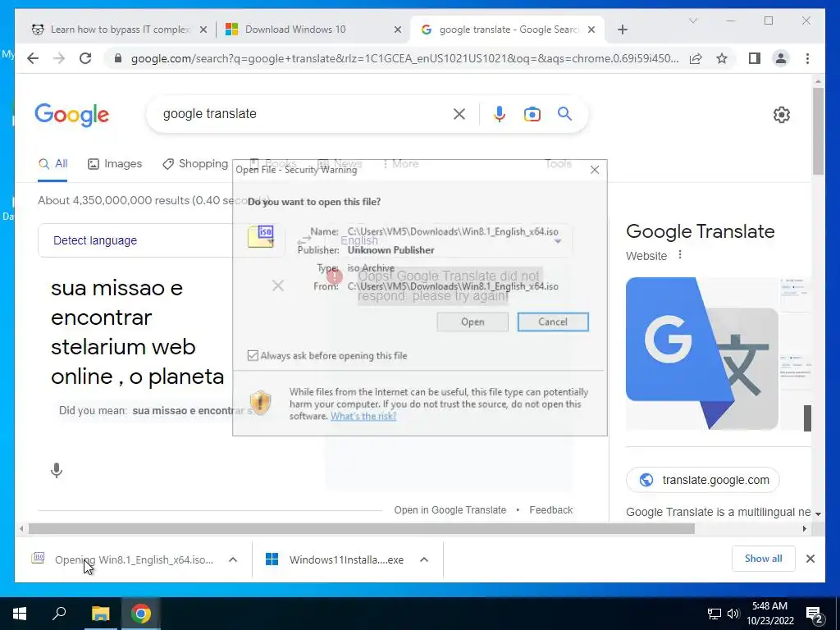The image size is (840, 630).
Task: Close the Download Windows 10 tab
Action: [398, 30]
